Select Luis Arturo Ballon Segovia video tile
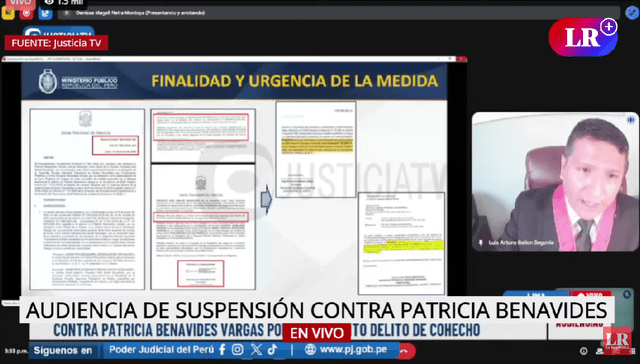 point(555,182)
